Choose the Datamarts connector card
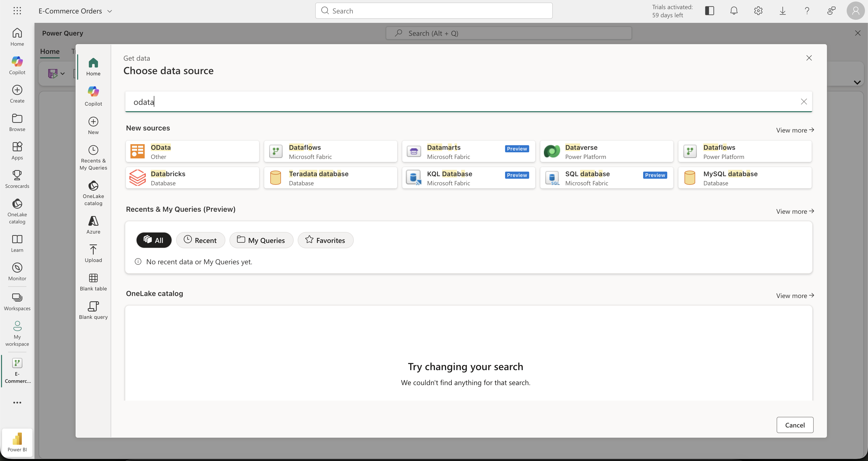The width and height of the screenshot is (868, 461). pyautogui.click(x=469, y=151)
